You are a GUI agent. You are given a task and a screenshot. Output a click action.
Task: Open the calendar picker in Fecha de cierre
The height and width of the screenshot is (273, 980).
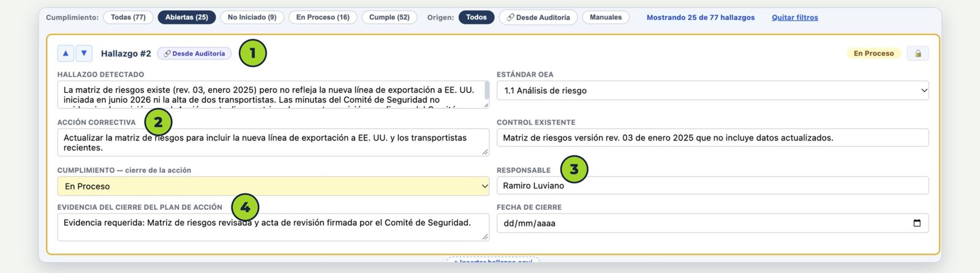pos(917,223)
